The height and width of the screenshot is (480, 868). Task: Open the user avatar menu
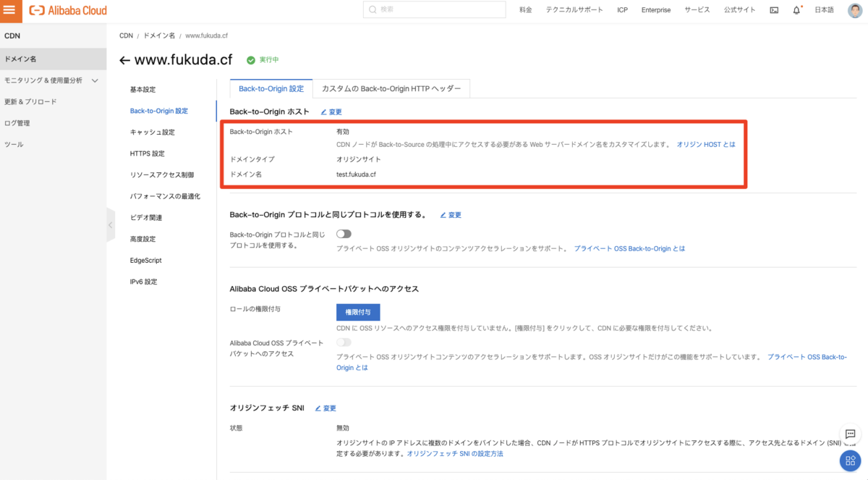[x=854, y=10]
